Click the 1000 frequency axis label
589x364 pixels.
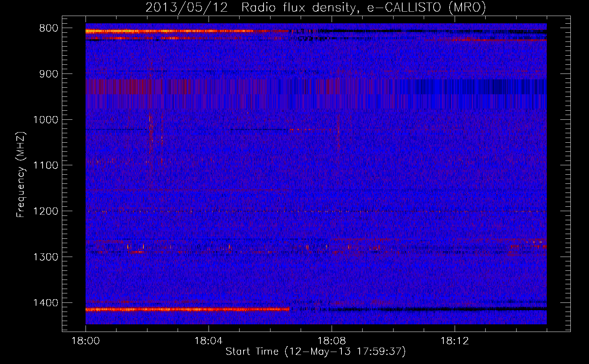(46, 120)
